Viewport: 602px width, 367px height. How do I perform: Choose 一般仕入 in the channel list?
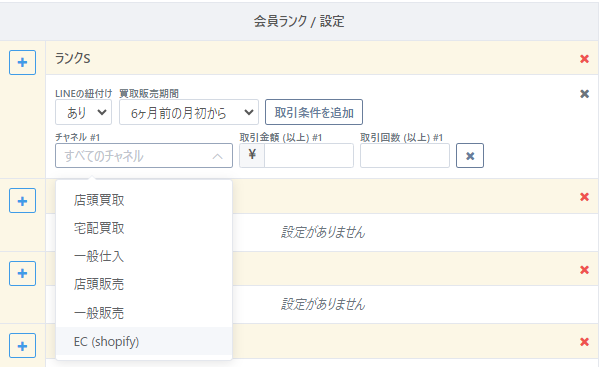pyautogui.click(x=144, y=256)
